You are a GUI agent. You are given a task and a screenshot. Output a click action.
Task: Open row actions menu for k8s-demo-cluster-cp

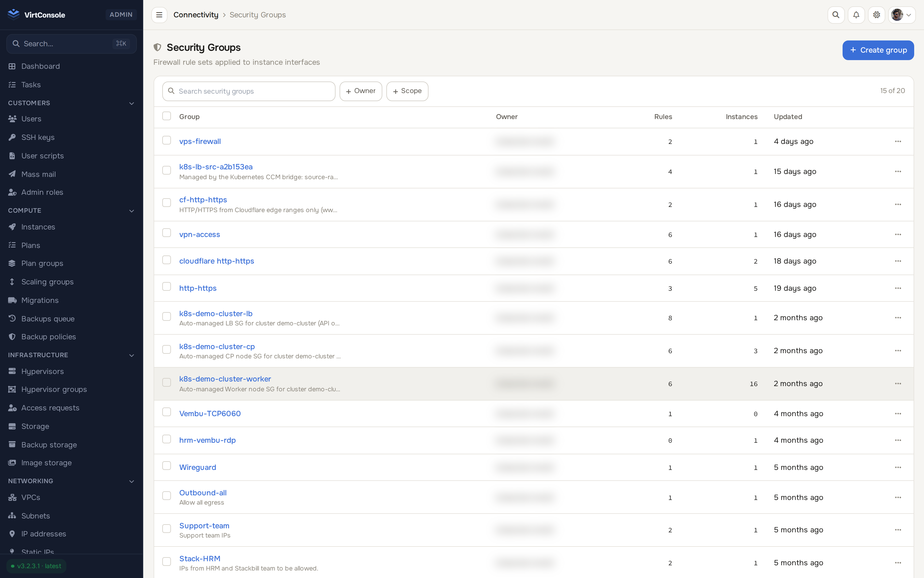(898, 351)
